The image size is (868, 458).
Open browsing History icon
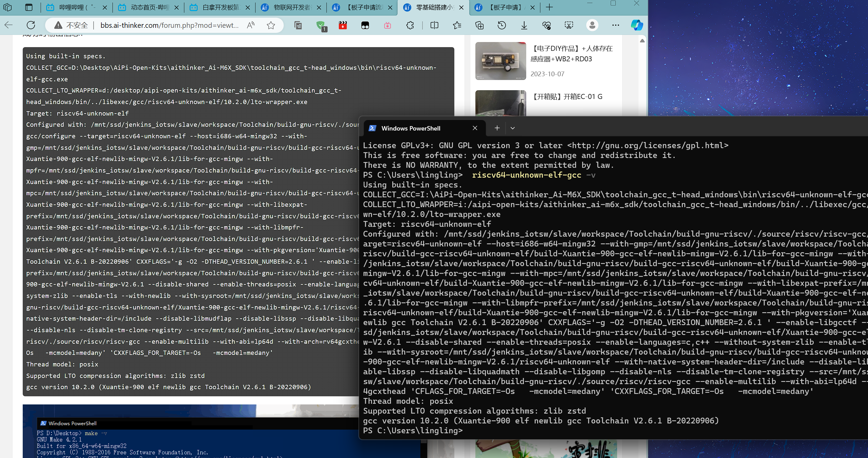(x=502, y=25)
